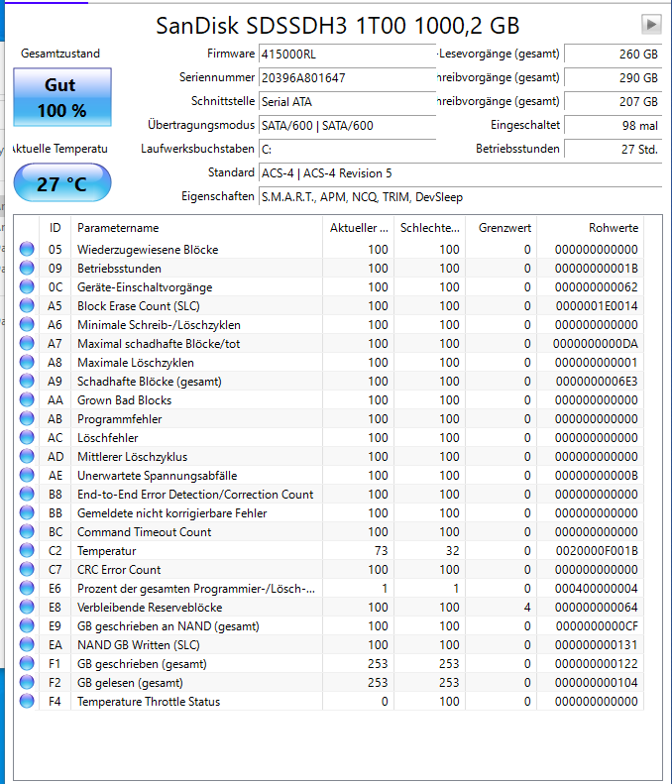Click the Standard field ACS-4 Revision 5

pos(461,173)
